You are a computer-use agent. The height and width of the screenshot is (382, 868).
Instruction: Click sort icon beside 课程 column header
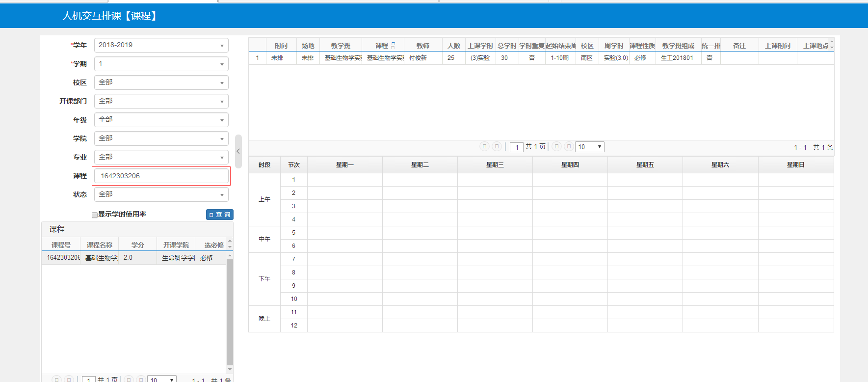[x=393, y=46]
